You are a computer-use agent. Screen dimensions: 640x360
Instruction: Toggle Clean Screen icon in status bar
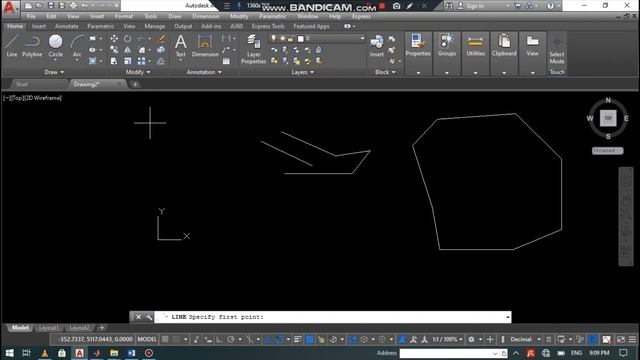point(620,339)
